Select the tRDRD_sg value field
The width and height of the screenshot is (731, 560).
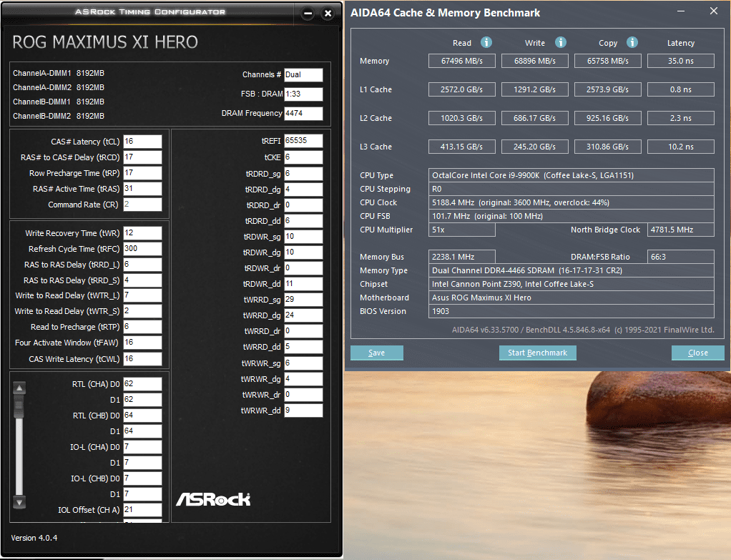tap(303, 174)
